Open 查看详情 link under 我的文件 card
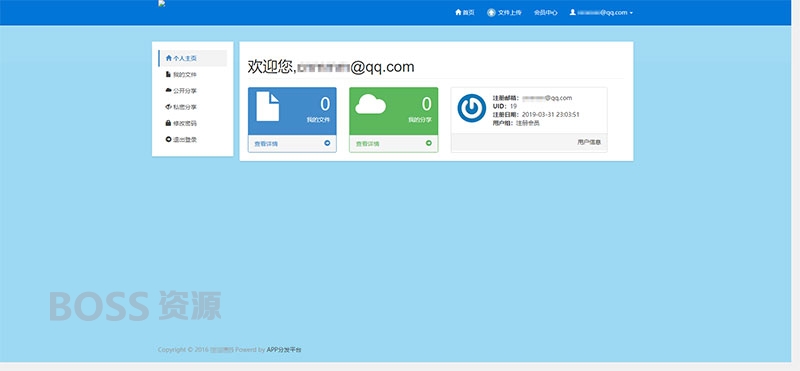Image resolution: width=800 pixels, height=371 pixels. [266, 144]
